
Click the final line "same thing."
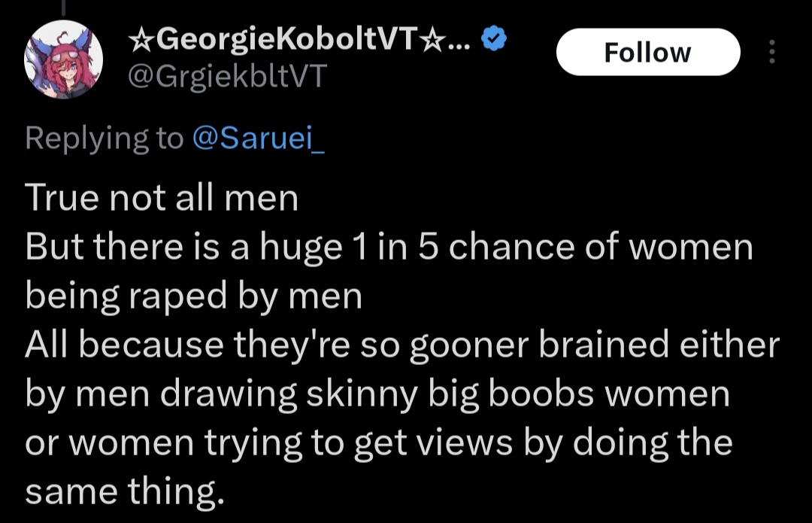click(x=125, y=491)
